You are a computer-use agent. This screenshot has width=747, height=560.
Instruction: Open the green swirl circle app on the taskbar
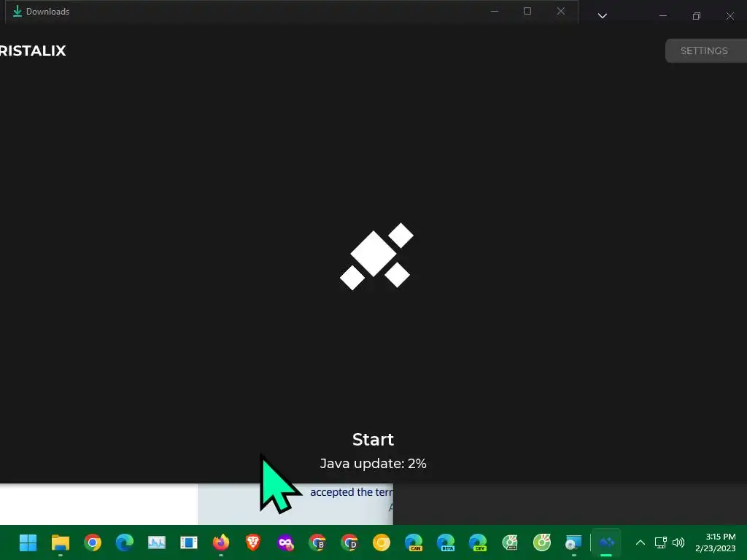click(x=542, y=542)
